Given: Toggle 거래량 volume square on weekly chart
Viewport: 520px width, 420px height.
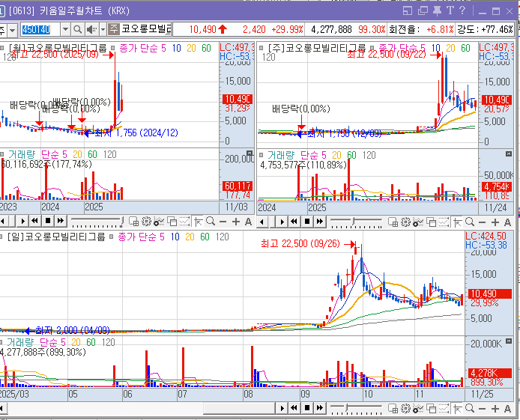Looking at the screenshot, I should [x=261, y=155].
